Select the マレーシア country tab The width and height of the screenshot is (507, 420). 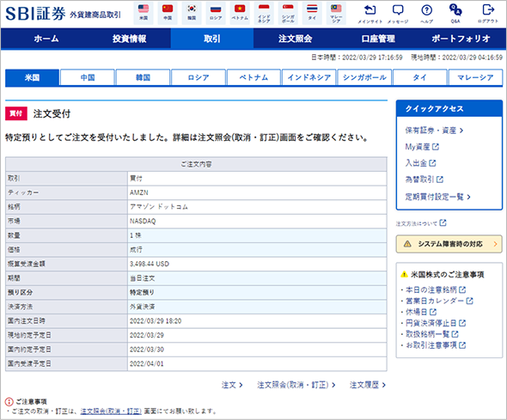point(475,77)
